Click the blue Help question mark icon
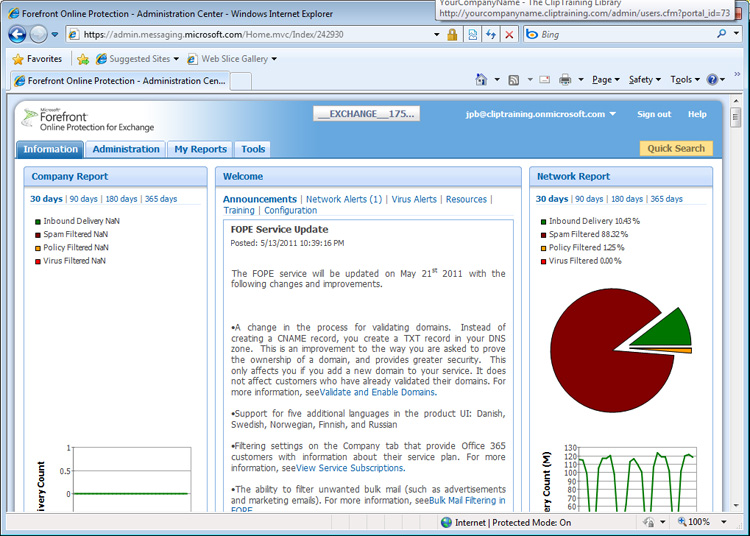The image size is (750, 536). click(712, 79)
